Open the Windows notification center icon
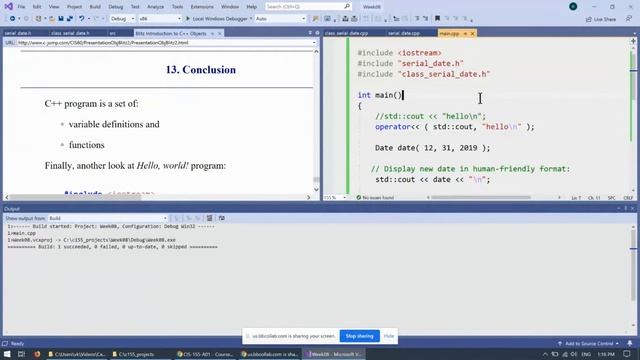Viewport: 640px width, 360px height. (627, 354)
